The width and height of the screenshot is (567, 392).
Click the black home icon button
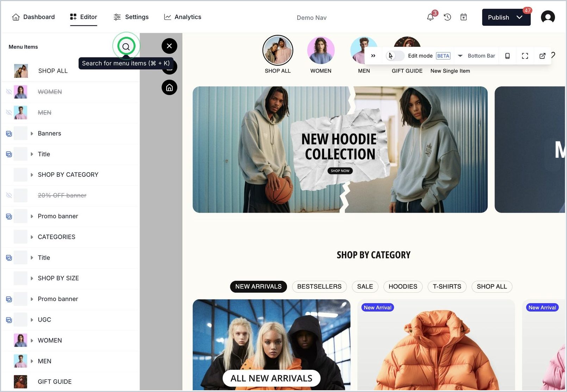pyautogui.click(x=169, y=87)
